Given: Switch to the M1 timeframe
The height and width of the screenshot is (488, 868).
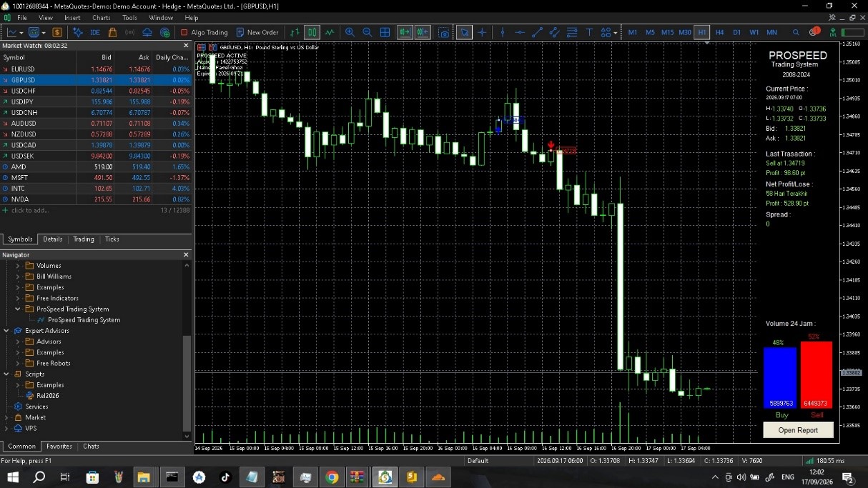Looking at the screenshot, I should click(x=633, y=32).
